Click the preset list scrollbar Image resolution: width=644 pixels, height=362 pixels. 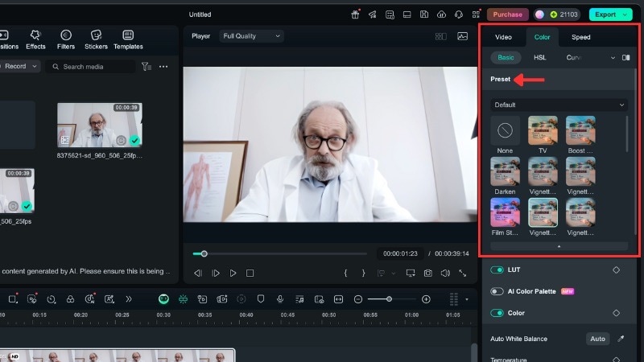[x=627, y=134]
